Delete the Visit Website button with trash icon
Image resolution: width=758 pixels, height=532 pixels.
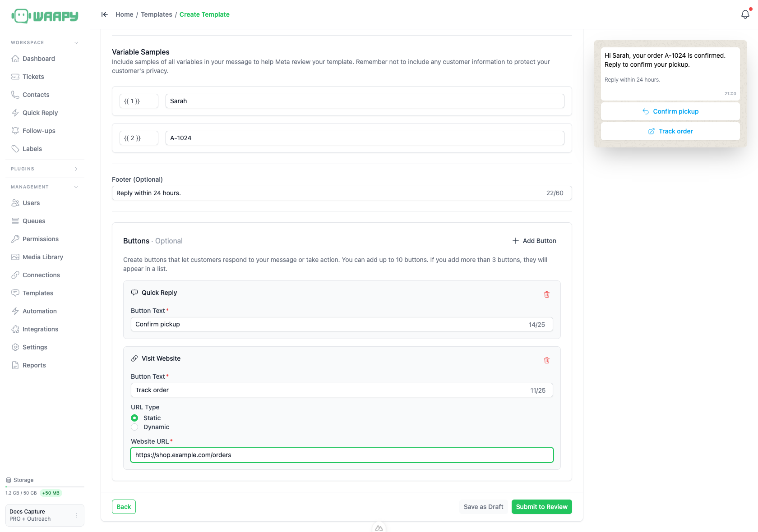click(547, 360)
